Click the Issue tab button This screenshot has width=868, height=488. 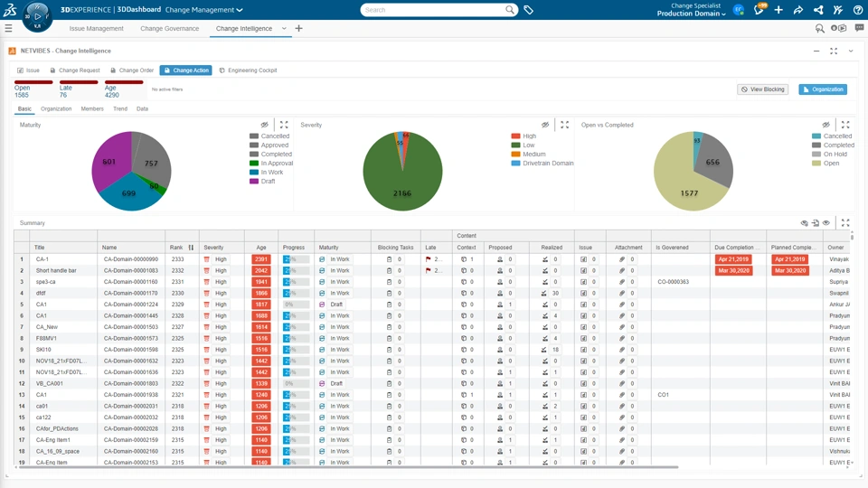tap(28, 70)
